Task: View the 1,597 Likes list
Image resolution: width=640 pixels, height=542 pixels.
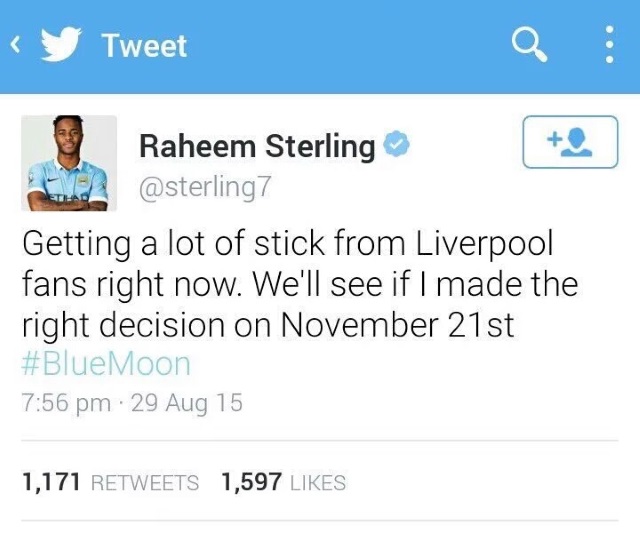Action: click(x=283, y=482)
